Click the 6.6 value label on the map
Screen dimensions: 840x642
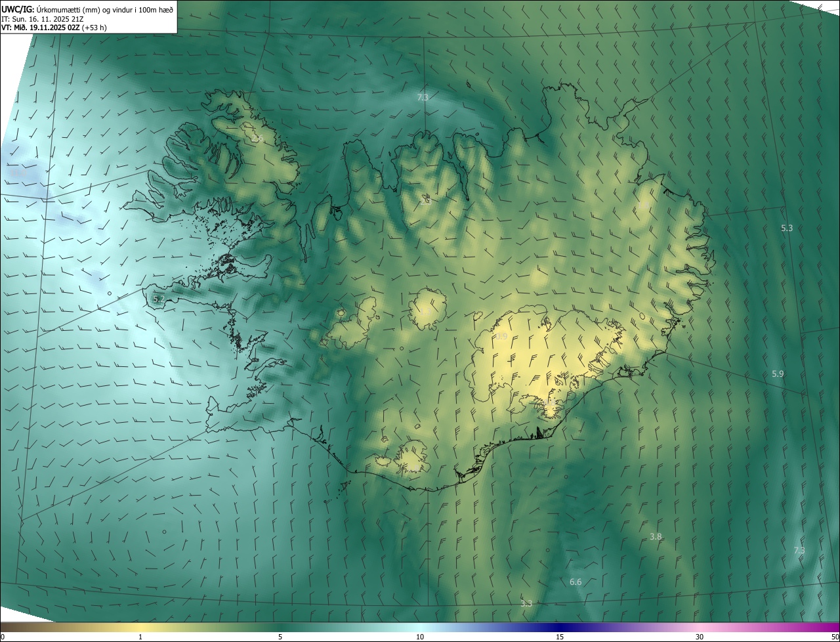pyautogui.click(x=576, y=582)
